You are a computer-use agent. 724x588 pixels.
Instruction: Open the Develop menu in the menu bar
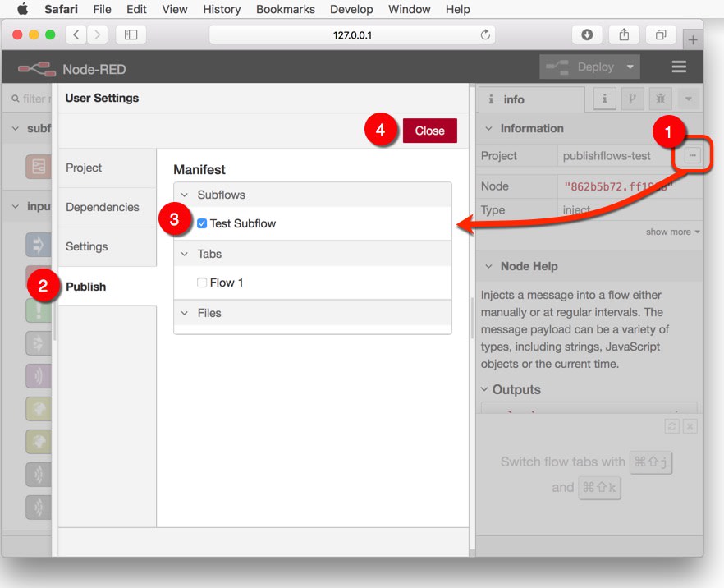[x=351, y=9]
